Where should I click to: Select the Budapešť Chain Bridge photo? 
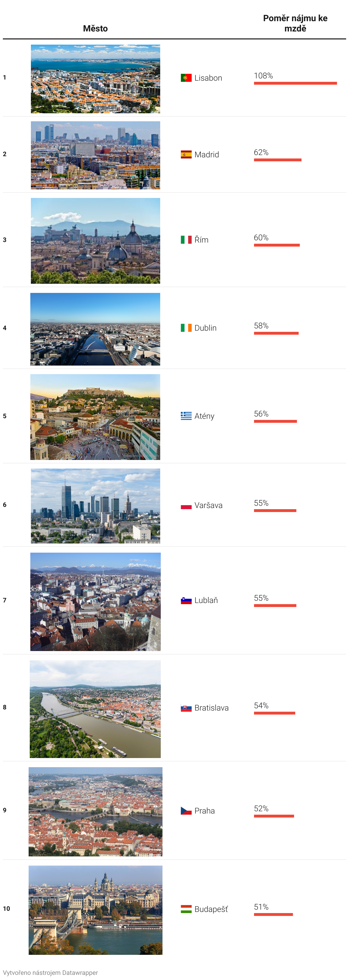[95, 910]
